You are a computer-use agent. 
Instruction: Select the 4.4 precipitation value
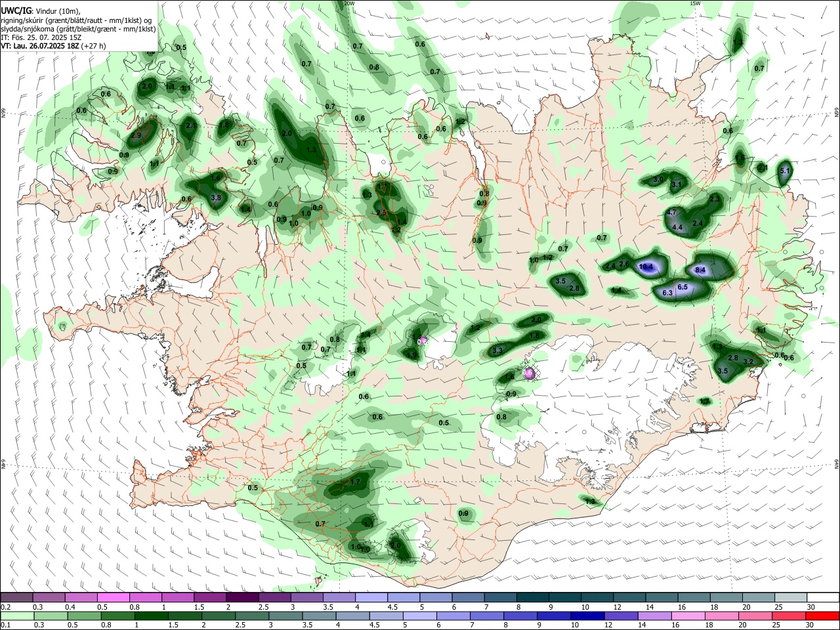pos(678,227)
